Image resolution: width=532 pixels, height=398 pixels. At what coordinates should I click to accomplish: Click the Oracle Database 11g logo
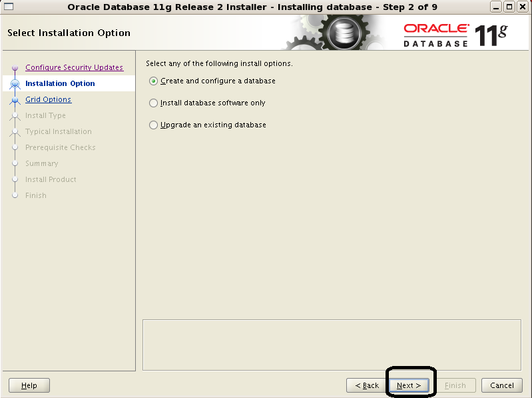pos(455,34)
